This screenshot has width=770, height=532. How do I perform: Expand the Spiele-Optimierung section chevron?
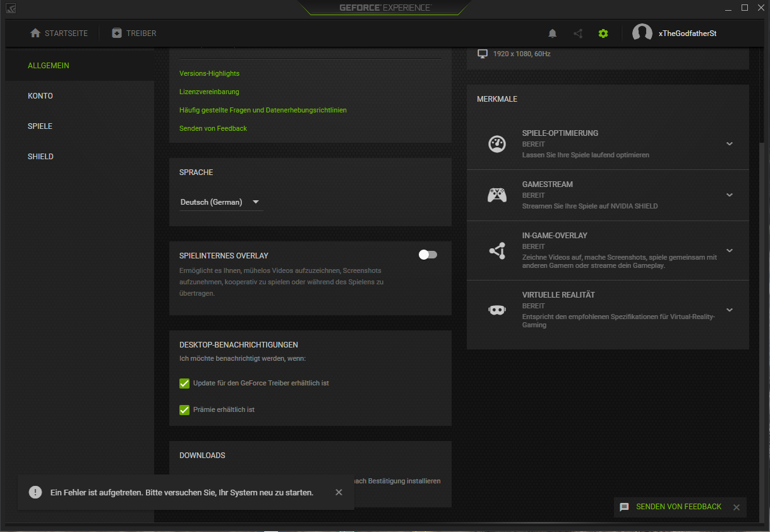(x=730, y=144)
